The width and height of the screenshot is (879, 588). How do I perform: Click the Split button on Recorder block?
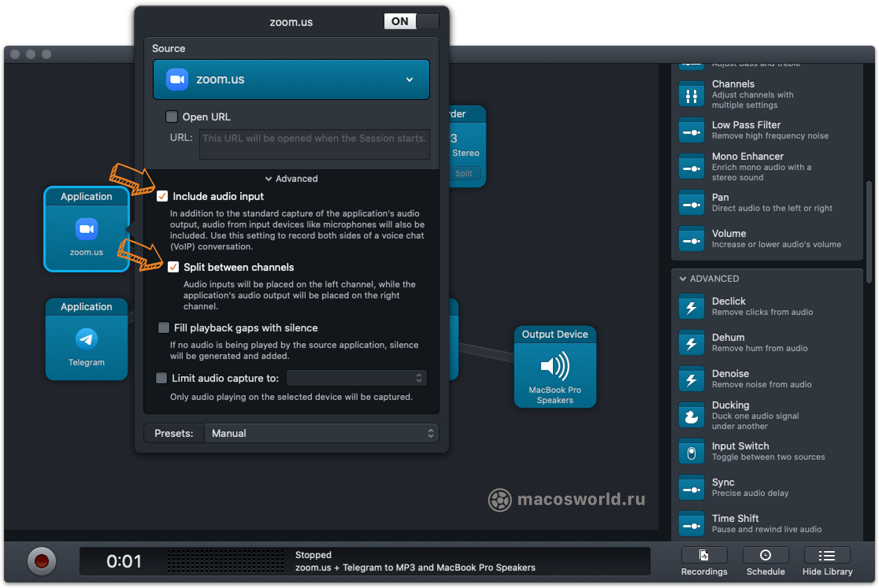(x=464, y=173)
